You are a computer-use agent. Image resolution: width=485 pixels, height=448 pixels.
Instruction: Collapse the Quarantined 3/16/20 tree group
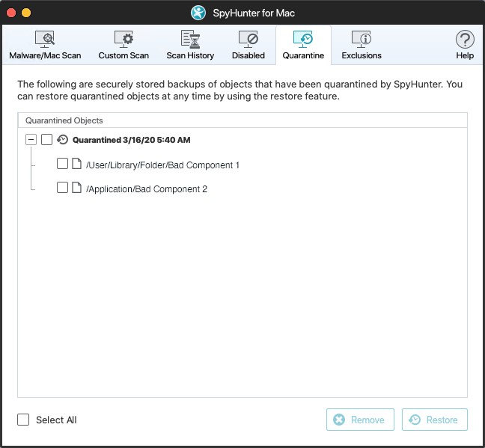pos(31,140)
